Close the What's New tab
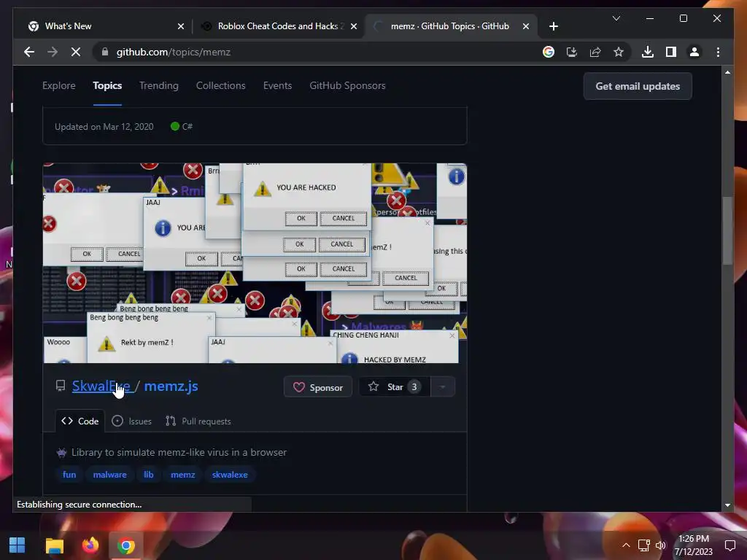This screenshot has width=747, height=560. (x=181, y=26)
